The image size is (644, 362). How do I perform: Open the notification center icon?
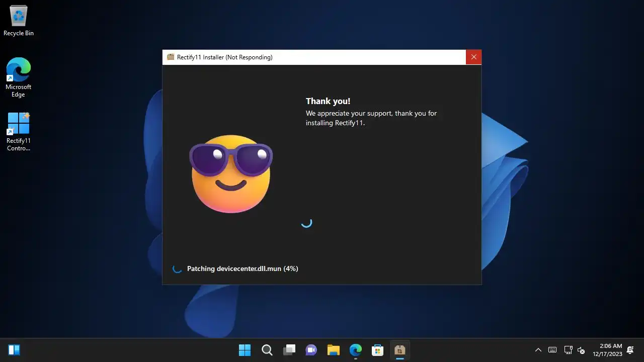tap(630, 350)
